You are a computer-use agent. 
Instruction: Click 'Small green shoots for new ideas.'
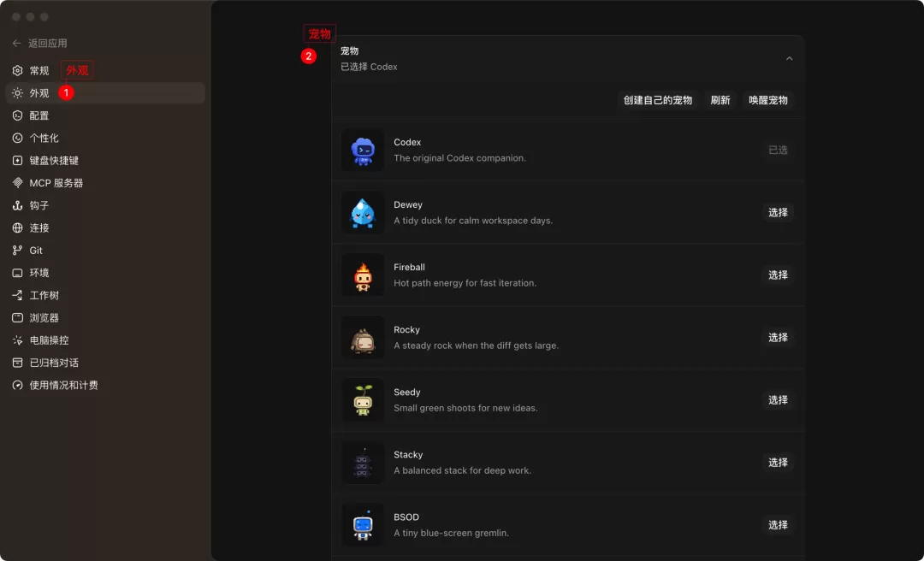pos(465,408)
